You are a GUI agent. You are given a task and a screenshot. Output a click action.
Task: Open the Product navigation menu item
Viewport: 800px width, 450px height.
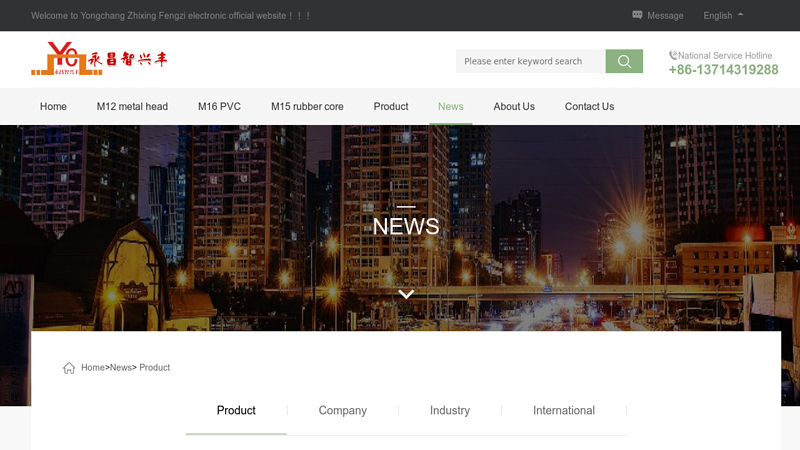[391, 107]
